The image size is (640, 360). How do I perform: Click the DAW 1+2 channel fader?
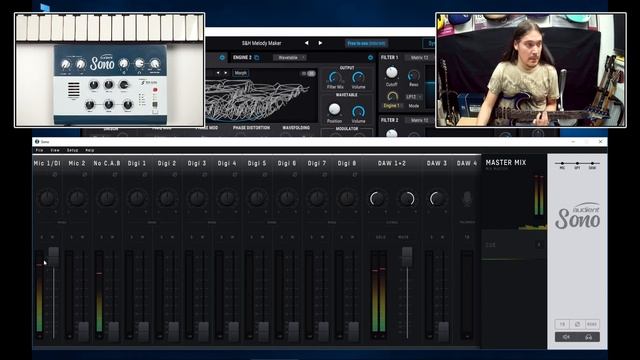[407, 257]
